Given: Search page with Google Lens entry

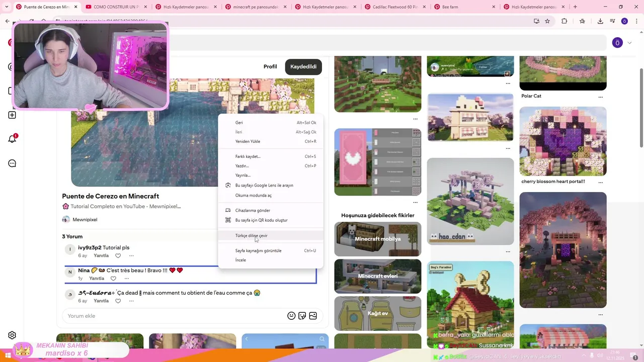Looking at the screenshot, I should click(x=271, y=186).
